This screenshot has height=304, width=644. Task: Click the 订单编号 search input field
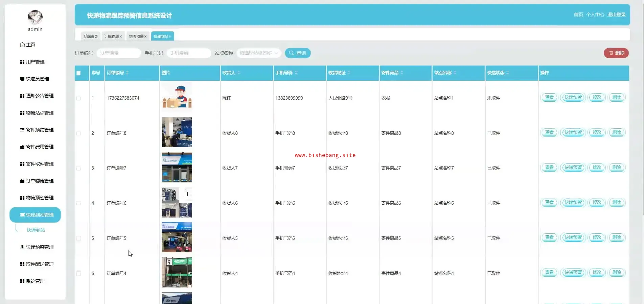click(x=119, y=53)
